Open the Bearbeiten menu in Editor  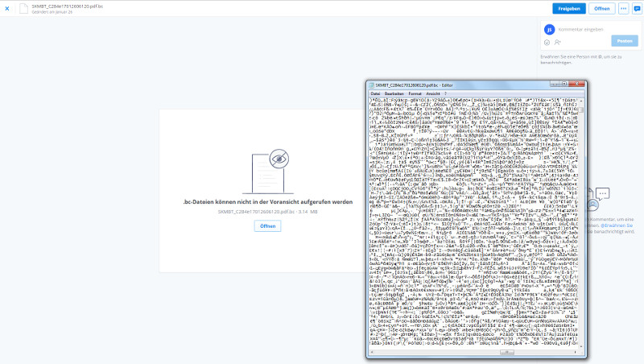[394, 93]
